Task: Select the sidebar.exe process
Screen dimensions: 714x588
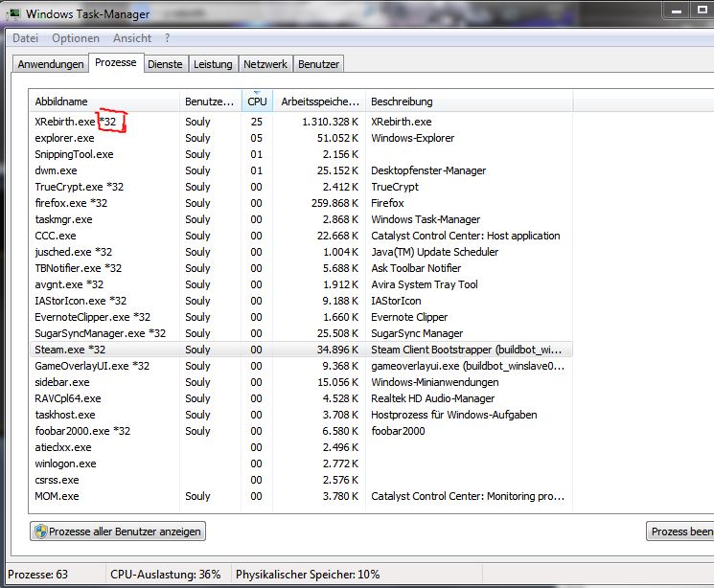Action: click(301, 382)
